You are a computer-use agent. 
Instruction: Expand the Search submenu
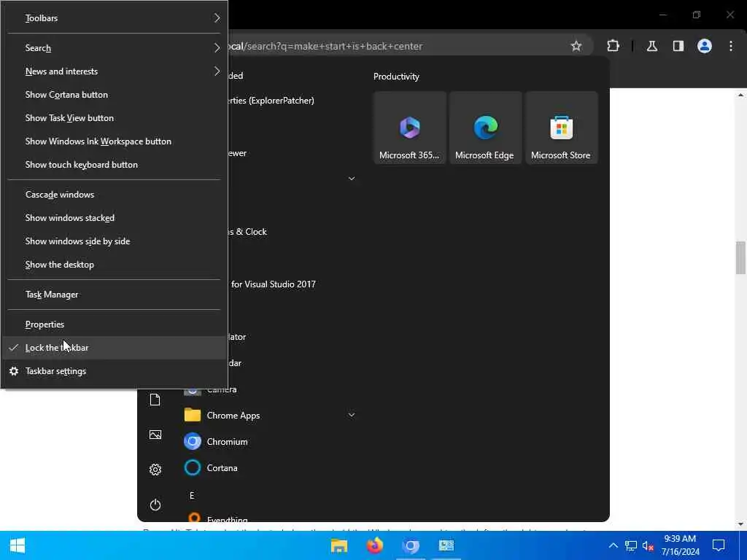pyautogui.click(x=115, y=48)
